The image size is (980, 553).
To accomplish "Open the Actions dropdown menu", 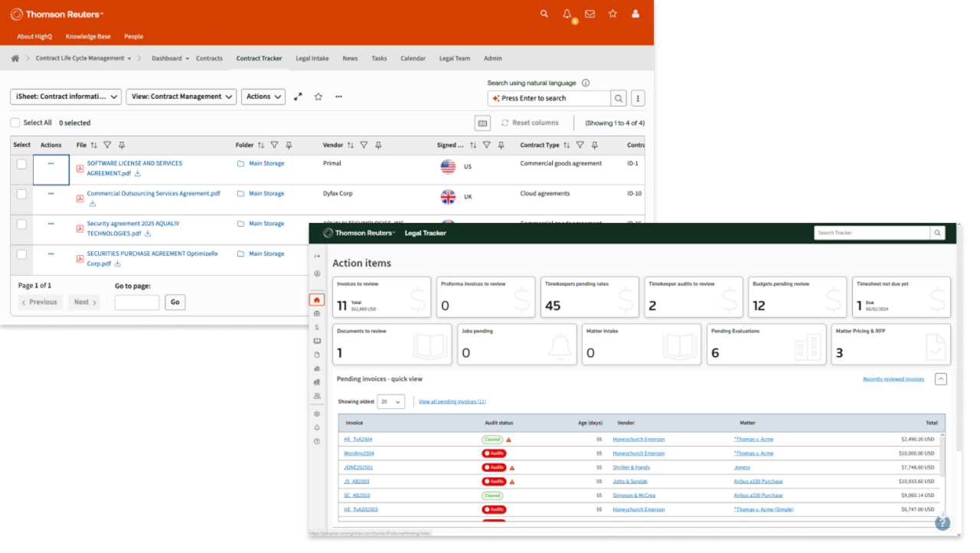I will 263,97.
